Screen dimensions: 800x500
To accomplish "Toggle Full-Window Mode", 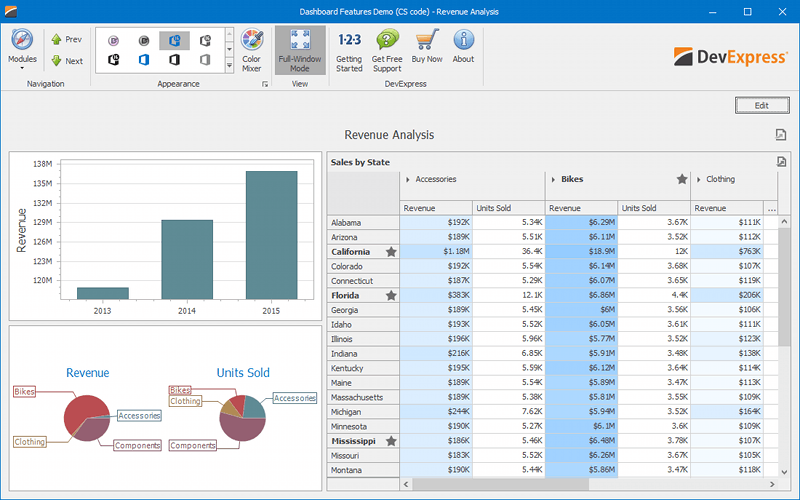I will point(300,51).
